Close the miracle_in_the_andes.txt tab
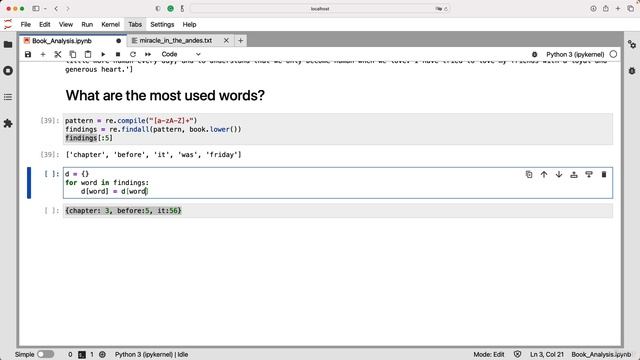The height and width of the screenshot is (360, 640). [226, 41]
